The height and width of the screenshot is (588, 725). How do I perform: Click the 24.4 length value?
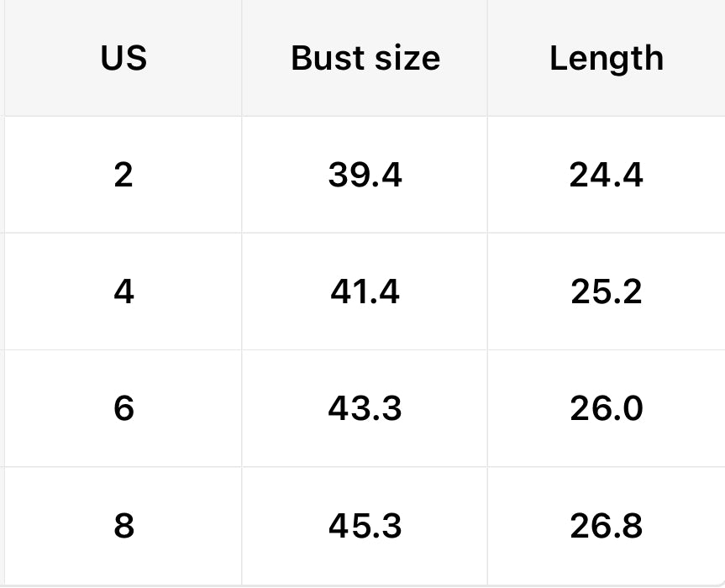pyautogui.click(x=607, y=175)
